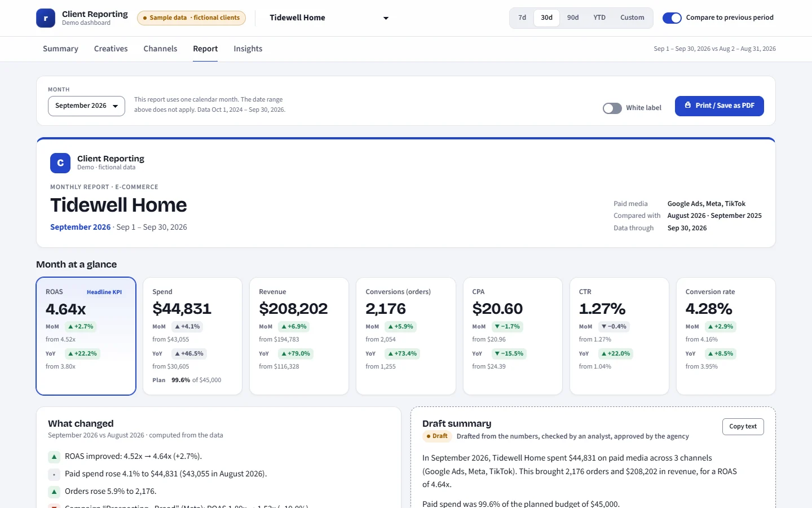Click the Draft status badge
This screenshot has height=508, width=812.
(x=437, y=436)
